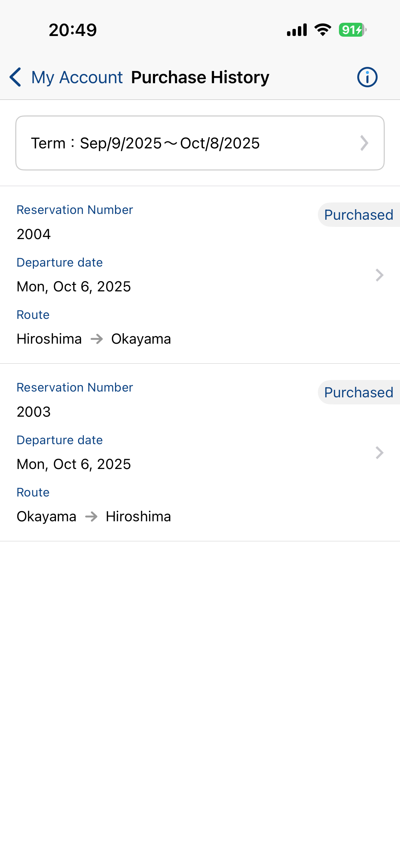Image resolution: width=400 pixels, height=868 pixels.
Task: Tap the battery charging indicator
Action: click(x=352, y=30)
